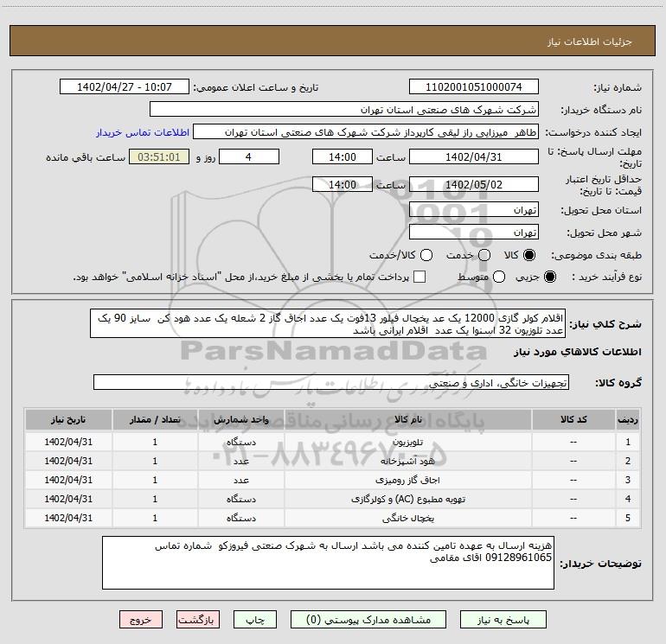Click the مشاهده مدارک پیوستی (0) button
The width and height of the screenshot is (666, 644).
[x=368, y=620]
